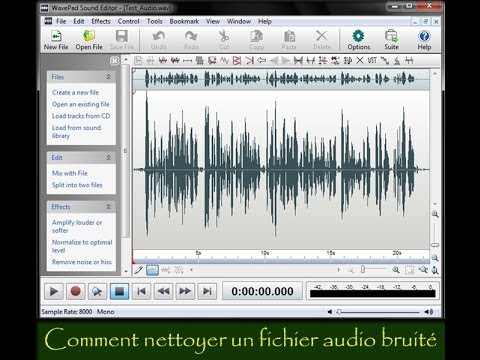Click the Copy toolbar icon

pyautogui.click(x=256, y=36)
